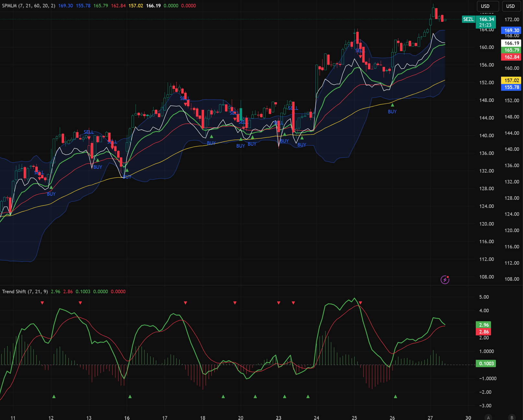Click the SEZL symbol label
The height and width of the screenshot is (420, 523).
pyautogui.click(x=468, y=19)
